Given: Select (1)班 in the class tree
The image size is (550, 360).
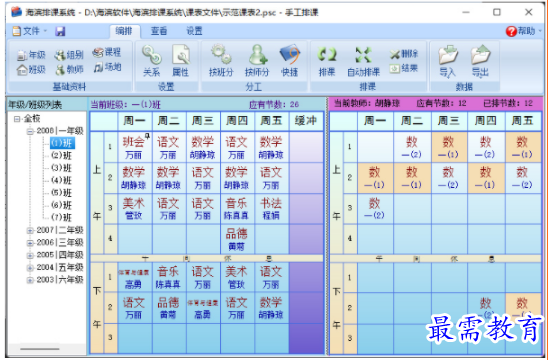Looking at the screenshot, I should 62,143.
